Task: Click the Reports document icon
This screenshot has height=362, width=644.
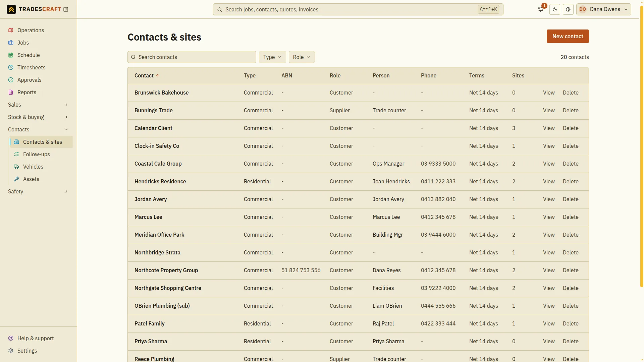Action: 11,92
